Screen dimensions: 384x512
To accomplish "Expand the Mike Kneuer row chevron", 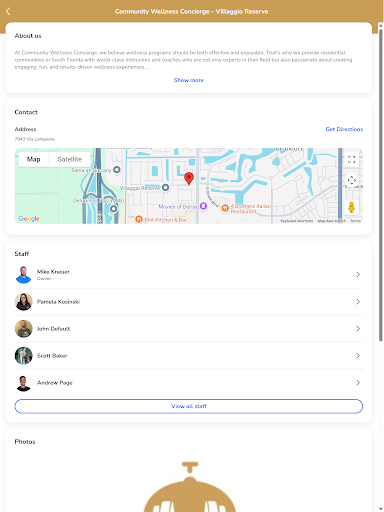I will pos(358,275).
